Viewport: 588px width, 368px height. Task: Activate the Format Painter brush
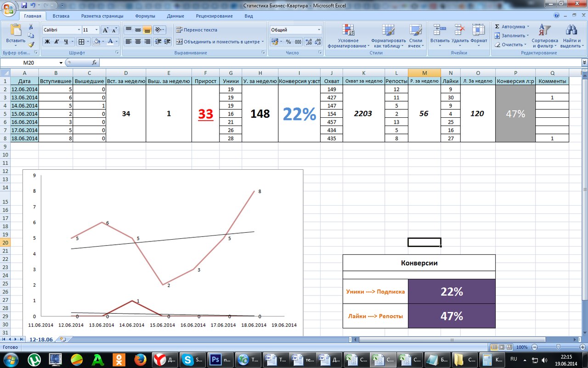pos(31,45)
